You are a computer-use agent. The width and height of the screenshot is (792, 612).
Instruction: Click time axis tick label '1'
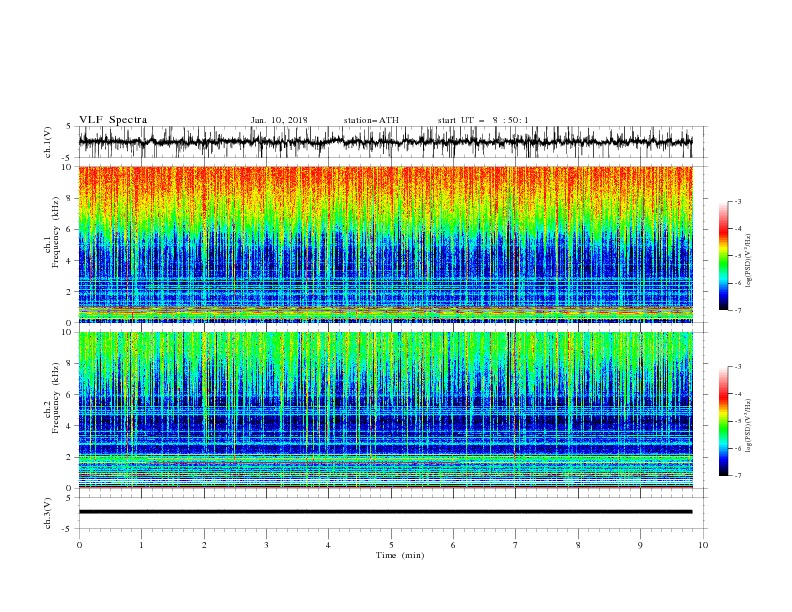point(141,545)
